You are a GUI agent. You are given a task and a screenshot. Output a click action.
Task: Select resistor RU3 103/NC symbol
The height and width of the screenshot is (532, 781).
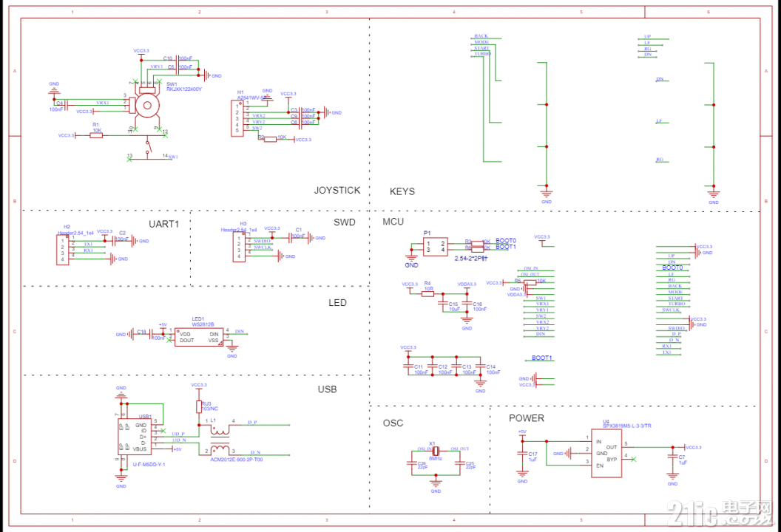click(199, 406)
